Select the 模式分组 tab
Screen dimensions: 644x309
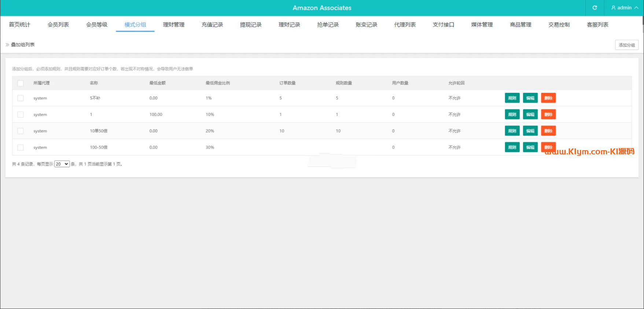(135, 25)
